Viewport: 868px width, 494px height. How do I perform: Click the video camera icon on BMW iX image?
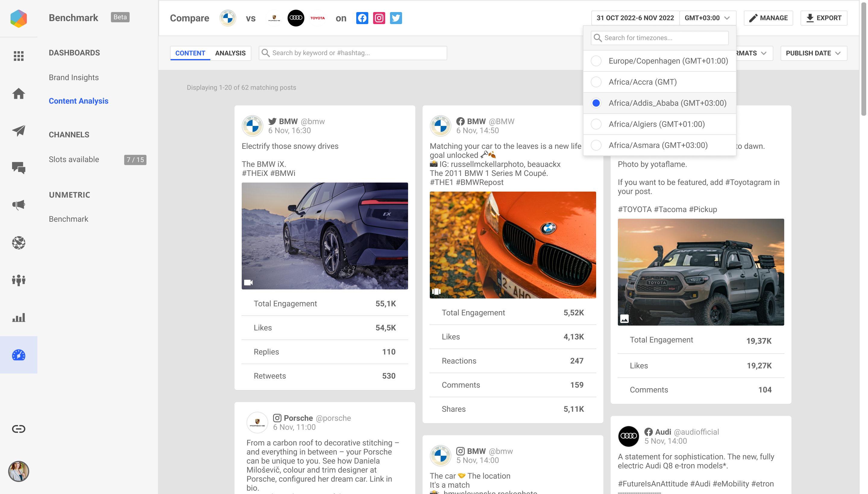pos(248,283)
